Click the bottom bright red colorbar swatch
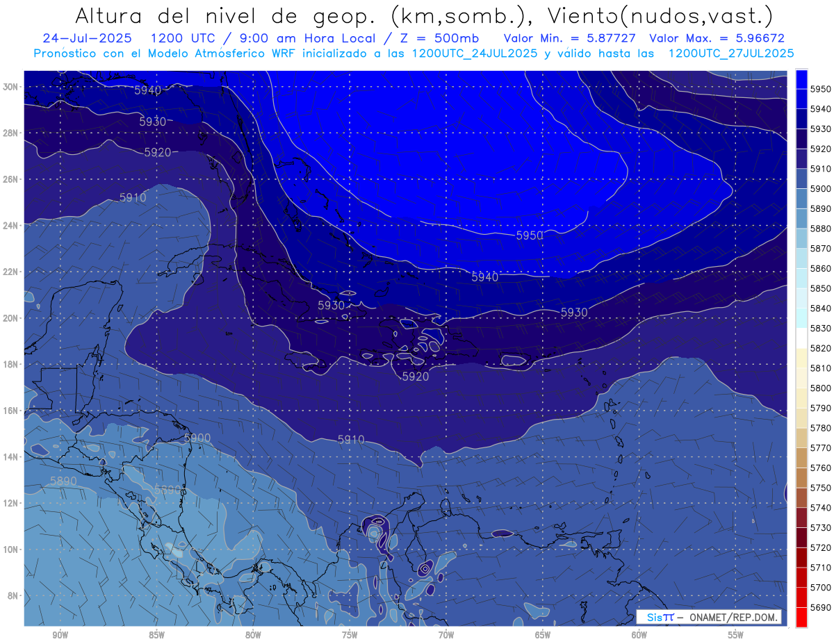Image resolution: width=834 pixels, height=644 pixels. click(801, 618)
